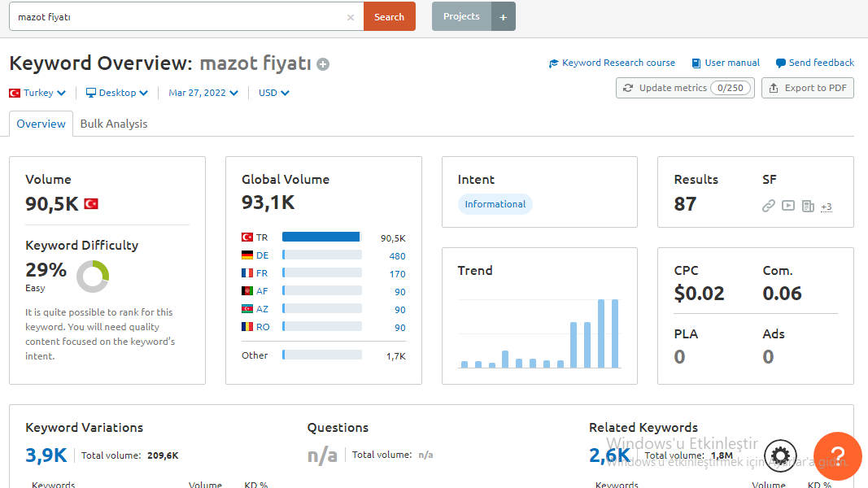
Task: Open the User manual link
Action: (732, 63)
